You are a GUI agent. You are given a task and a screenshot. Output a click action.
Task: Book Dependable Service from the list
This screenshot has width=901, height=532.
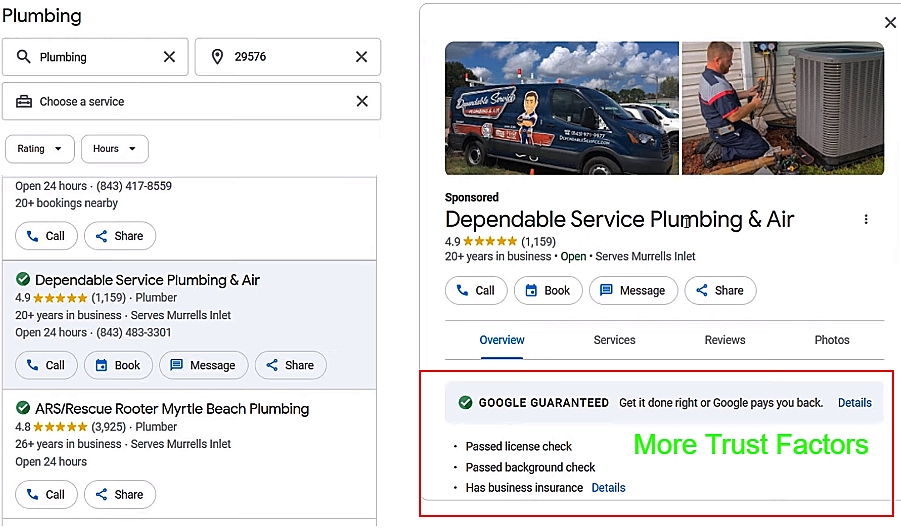tap(118, 365)
